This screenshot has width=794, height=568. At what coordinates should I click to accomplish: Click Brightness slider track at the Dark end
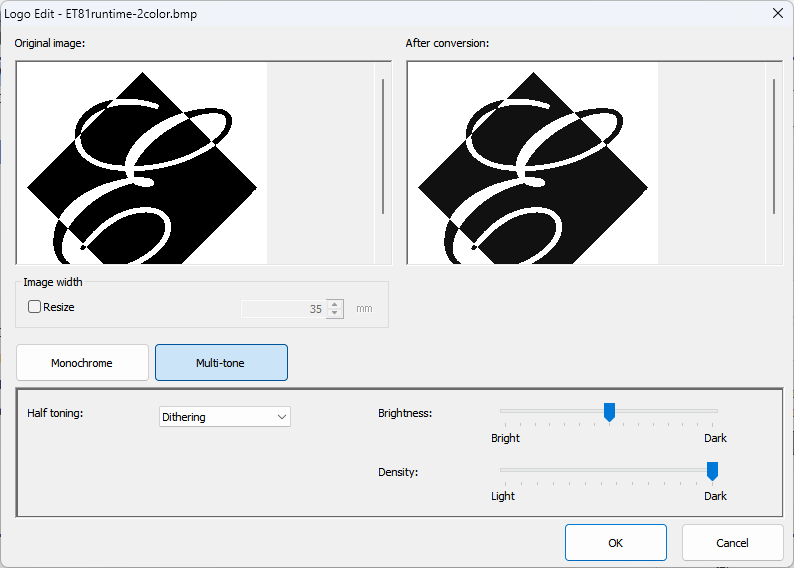point(712,411)
